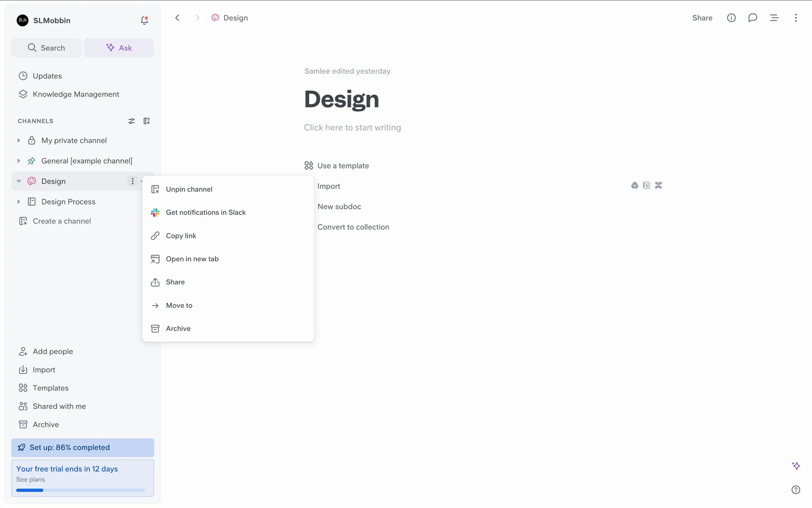
Task: Choose Get notifications in Slack
Action: click(206, 213)
